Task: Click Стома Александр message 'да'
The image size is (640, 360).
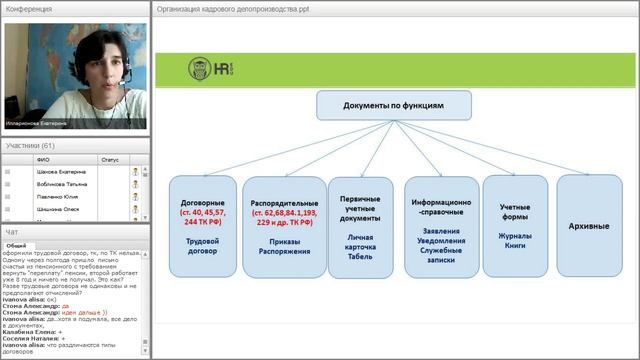Action: tap(36, 306)
